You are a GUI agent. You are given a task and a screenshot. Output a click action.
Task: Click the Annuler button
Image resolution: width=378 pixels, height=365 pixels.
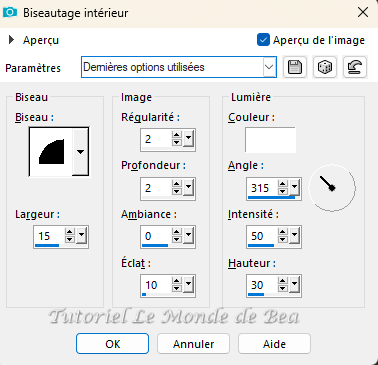pyautogui.click(x=193, y=344)
